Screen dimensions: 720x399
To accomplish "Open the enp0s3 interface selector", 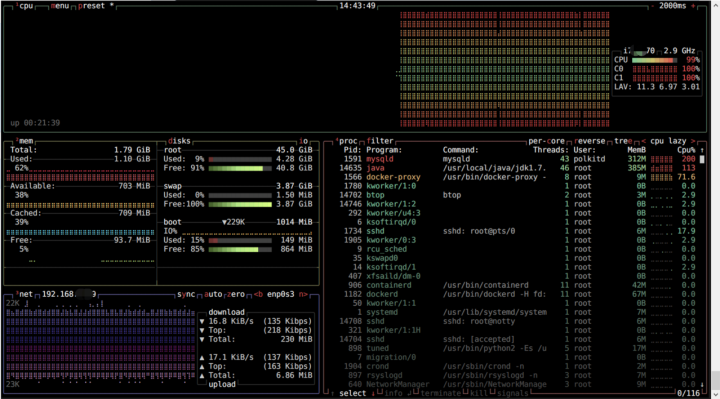I will coord(281,294).
